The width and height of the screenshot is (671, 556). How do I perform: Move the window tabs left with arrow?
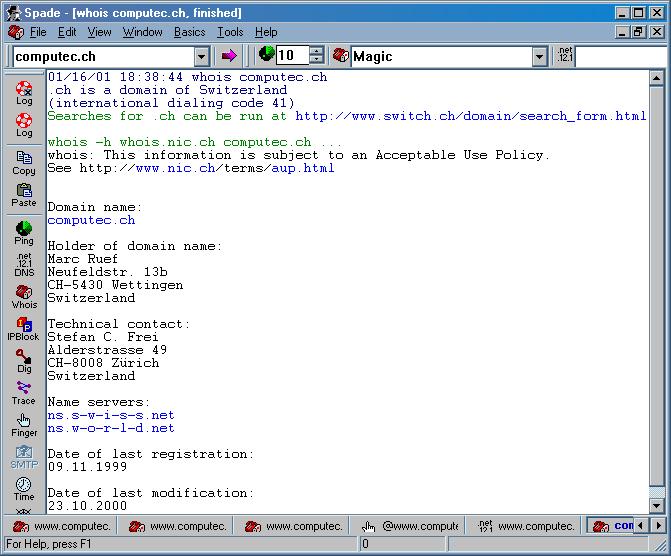pyautogui.click(x=641, y=525)
